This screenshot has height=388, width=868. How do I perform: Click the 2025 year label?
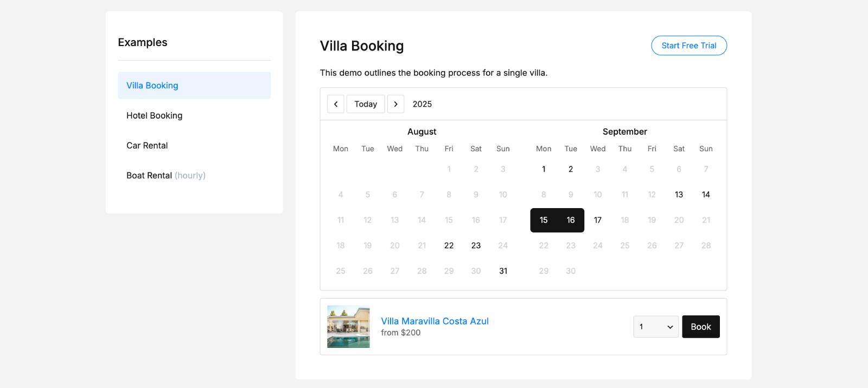pos(422,104)
